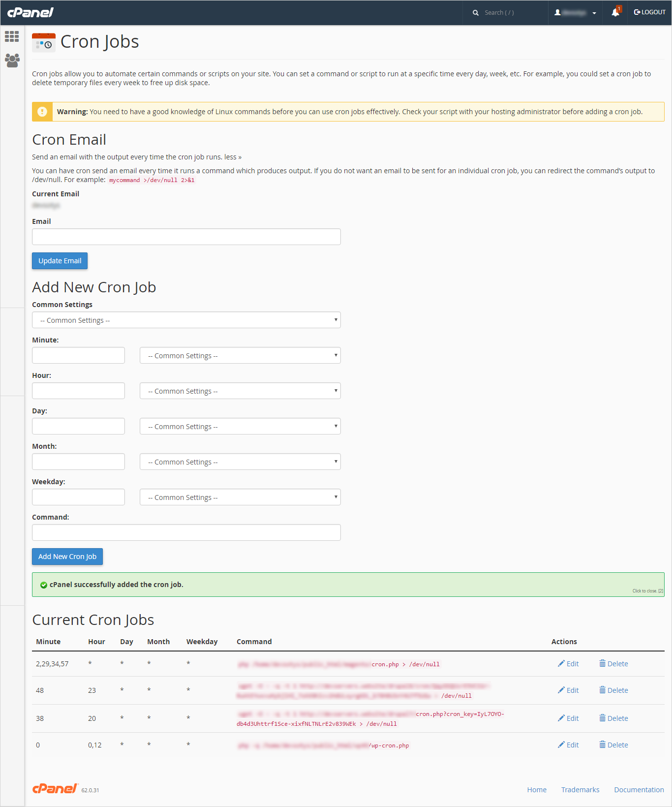Click the user account icon in header
This screenshot has height=807, width=672.
(558, 13)
